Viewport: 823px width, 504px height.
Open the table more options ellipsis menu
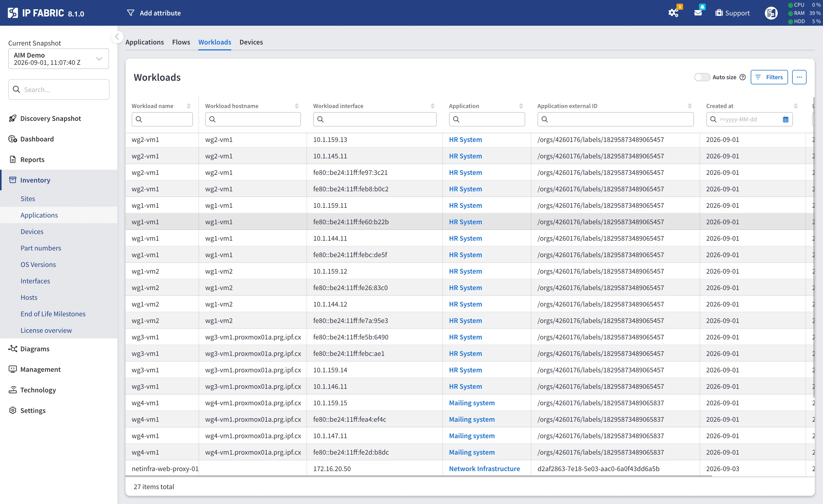(x=799, y=77)
